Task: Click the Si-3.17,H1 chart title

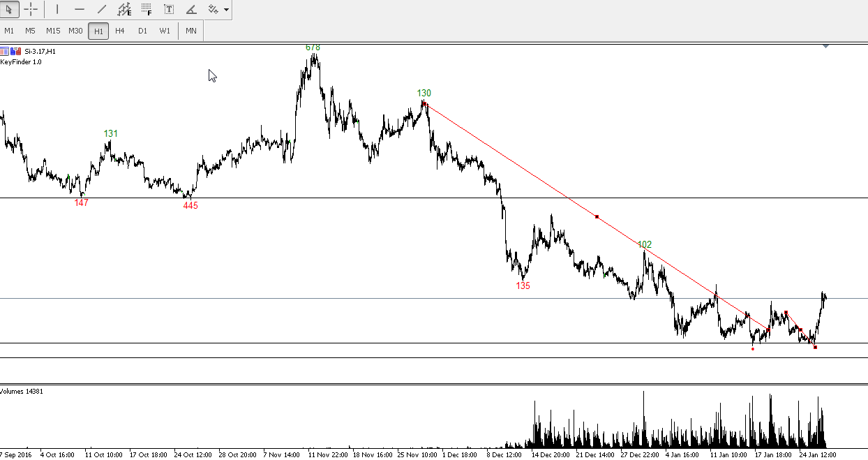Action: coord(40,51)
